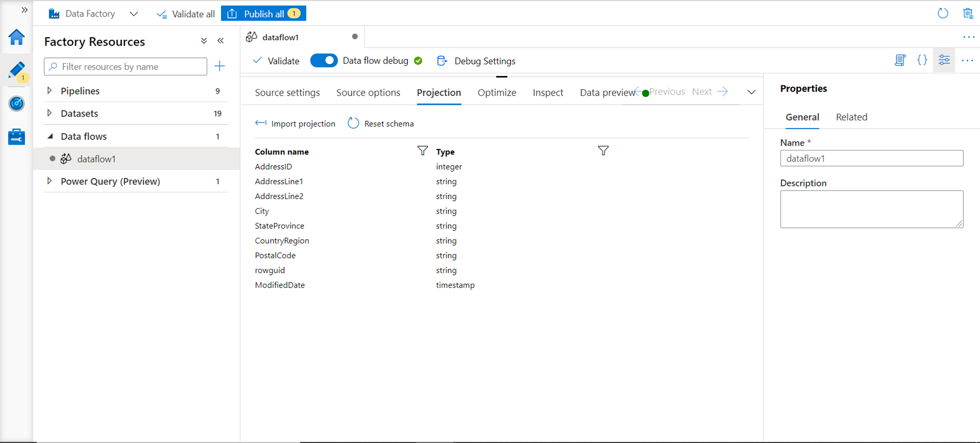Screen dimensions: 980x443
Task: Collapse the Factory Resources panel
Action: tap(220, 41)
